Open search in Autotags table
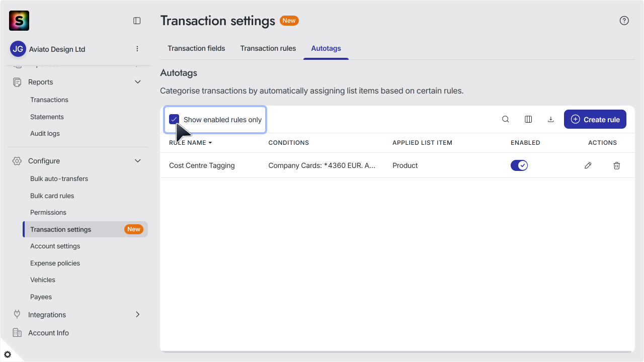The image size is (644, 362). point(506,119)
